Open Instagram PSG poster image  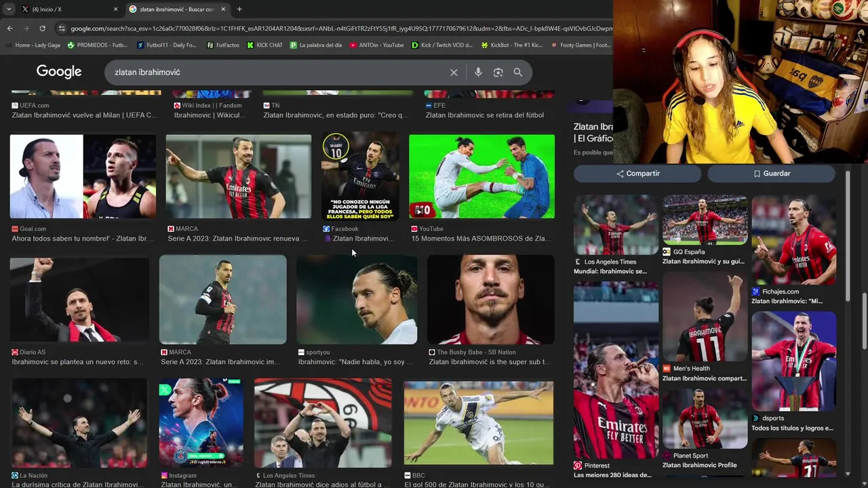click(x=201, y=423)
